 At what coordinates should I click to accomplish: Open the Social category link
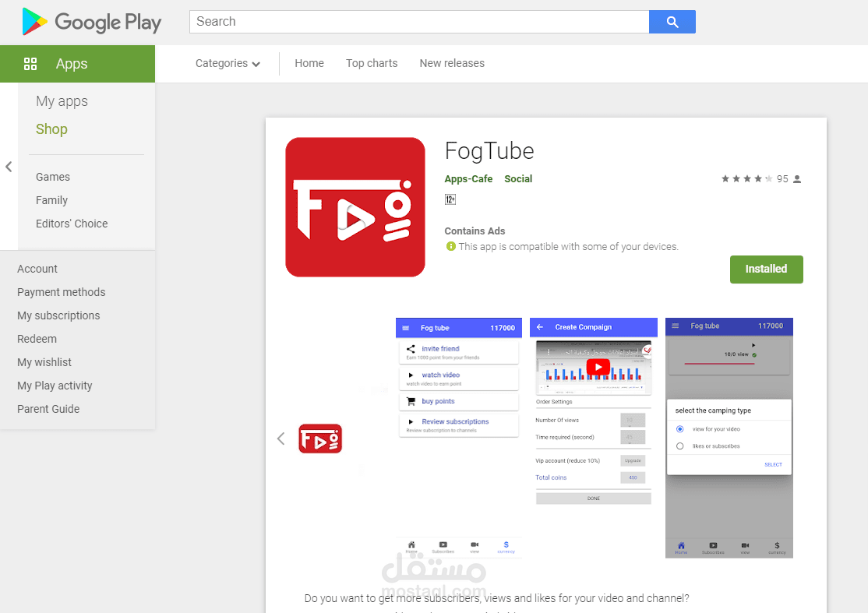click(518, 178)
